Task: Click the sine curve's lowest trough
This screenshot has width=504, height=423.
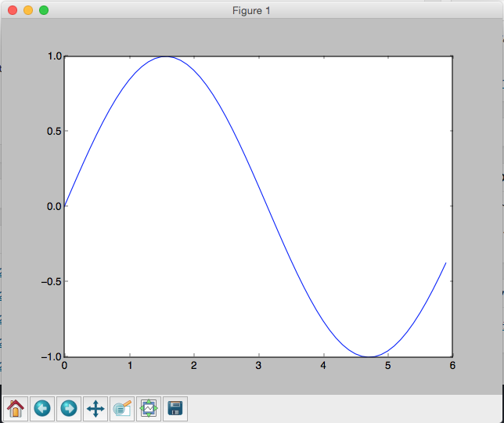Action: pyautogui.click(x=369, y=356)
